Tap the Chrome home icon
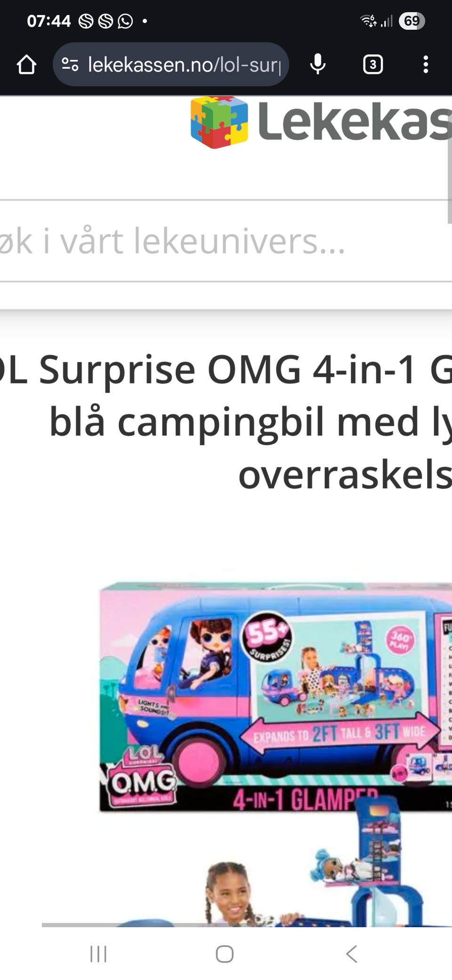452x980 pixels. pos(26,65)
